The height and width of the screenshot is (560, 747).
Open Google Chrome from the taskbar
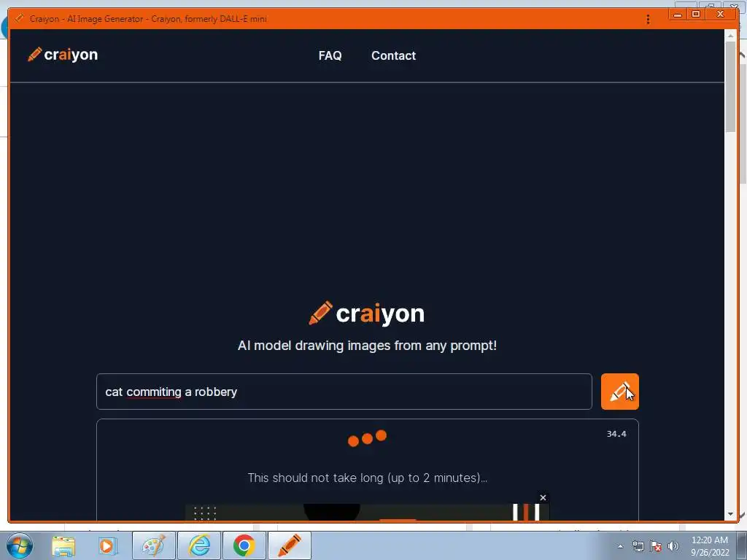click(x=244, y=545)
